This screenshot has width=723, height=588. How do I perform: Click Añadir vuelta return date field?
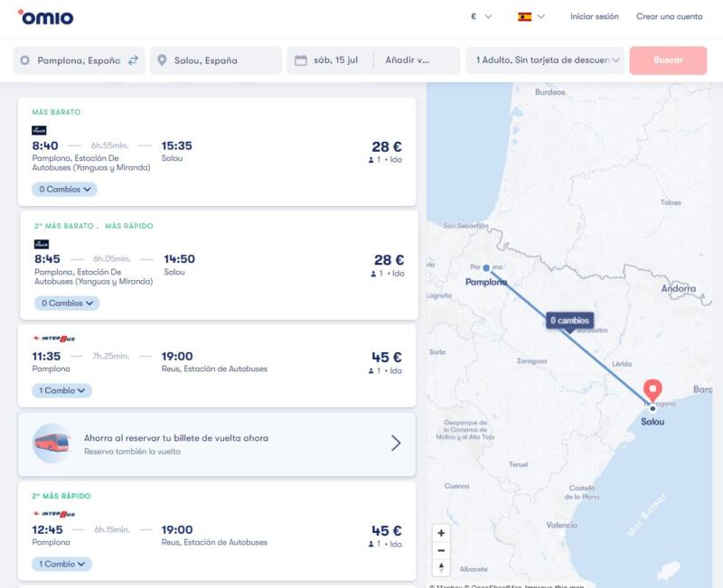point(416,61)
